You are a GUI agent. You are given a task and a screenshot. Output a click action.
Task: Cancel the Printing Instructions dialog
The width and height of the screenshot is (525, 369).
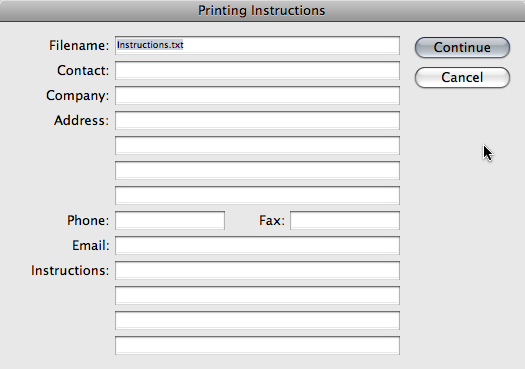point(462,77)
